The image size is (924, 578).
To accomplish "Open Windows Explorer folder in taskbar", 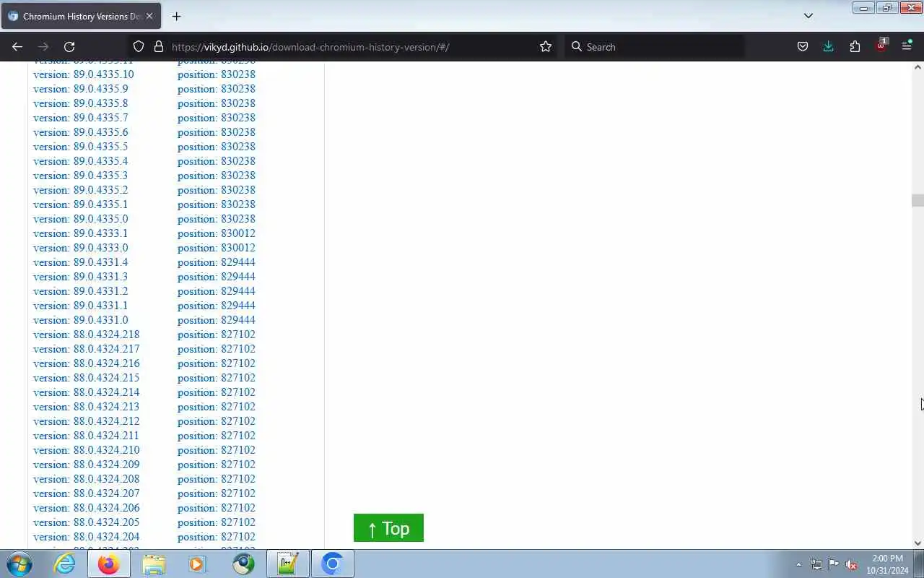I will click(x=154, y=564).
